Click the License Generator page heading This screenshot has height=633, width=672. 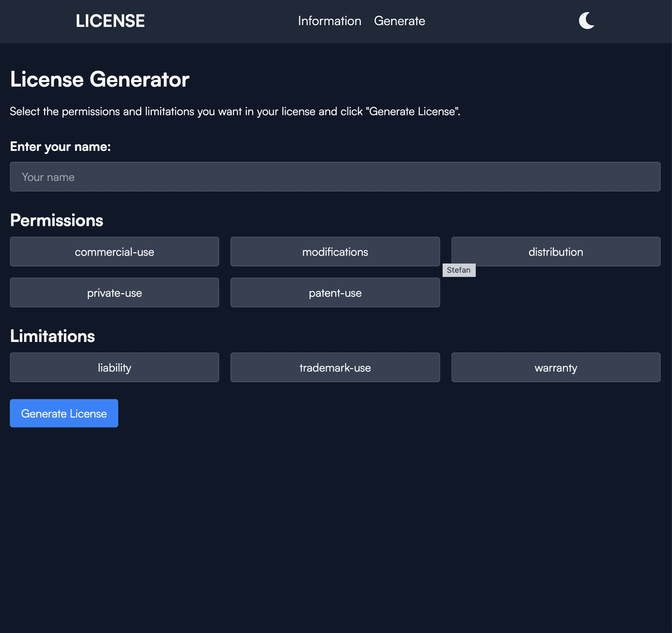click(x=100, y=80)
